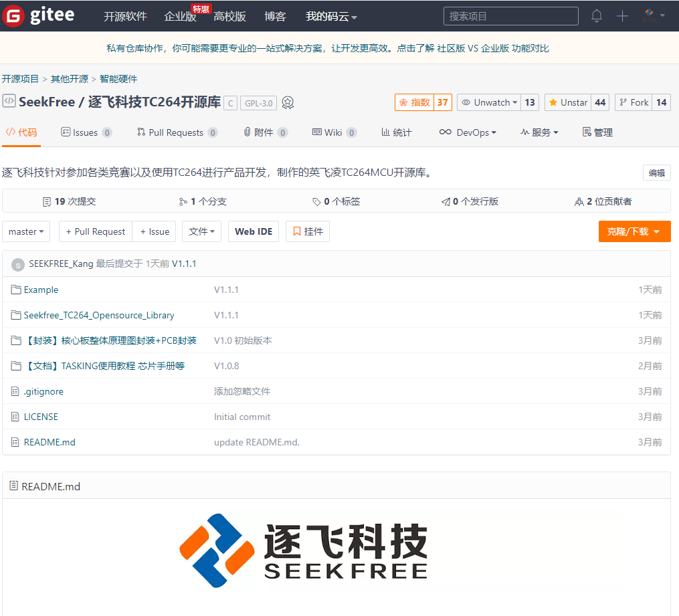Click the Unstar button
Viewport: 679px width, 616px height.
568,102
